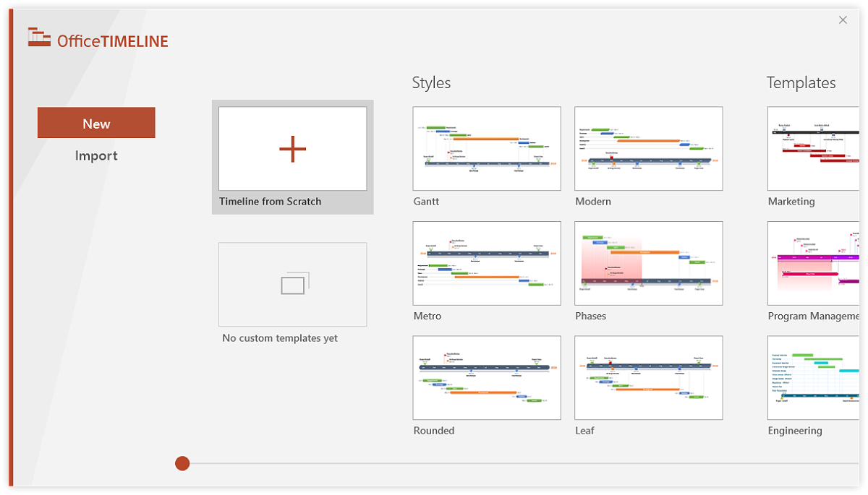This screenshot has width=868, height=495.
Task: Pick the Program Management template thumbnail
Action: (x=814, y=263)
